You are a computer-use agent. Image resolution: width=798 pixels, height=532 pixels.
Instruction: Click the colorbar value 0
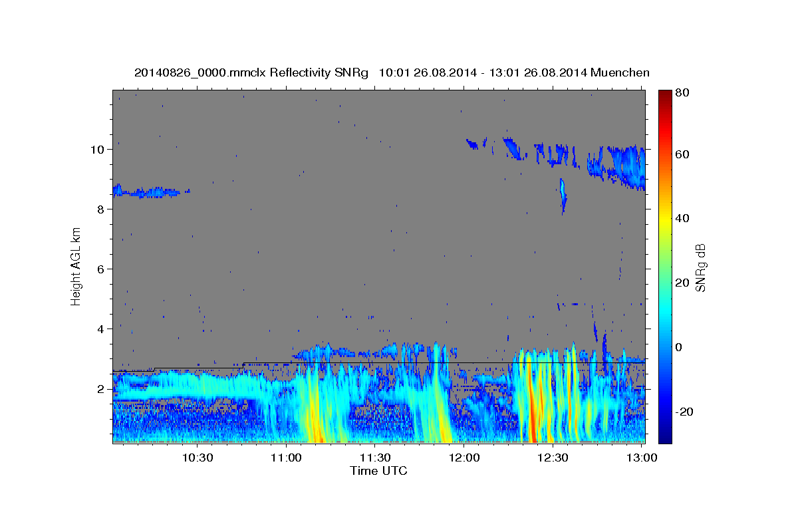[678, 348]
